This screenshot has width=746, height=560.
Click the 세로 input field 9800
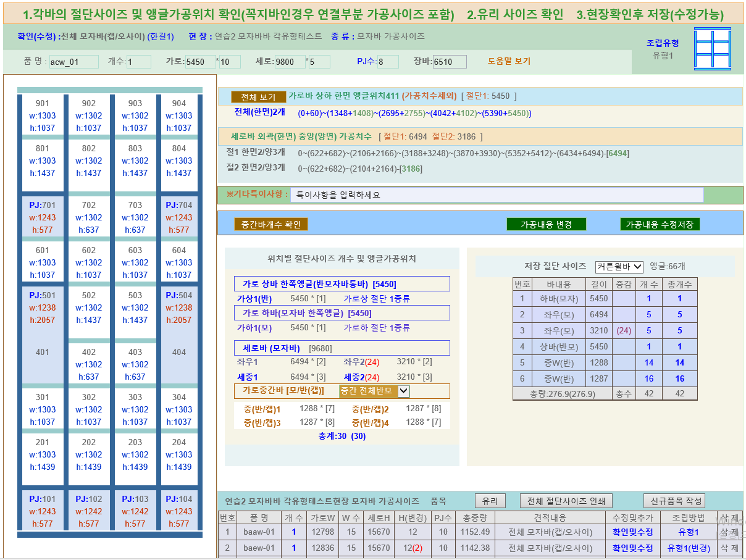290,62
